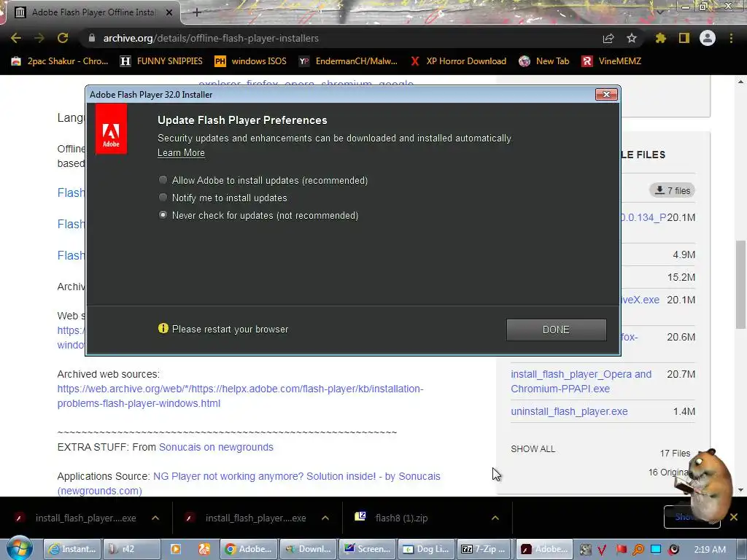Download all via 7 files button
Image resolution: width=747 pixels, height=560 pixels.
(x=672, y=190)
